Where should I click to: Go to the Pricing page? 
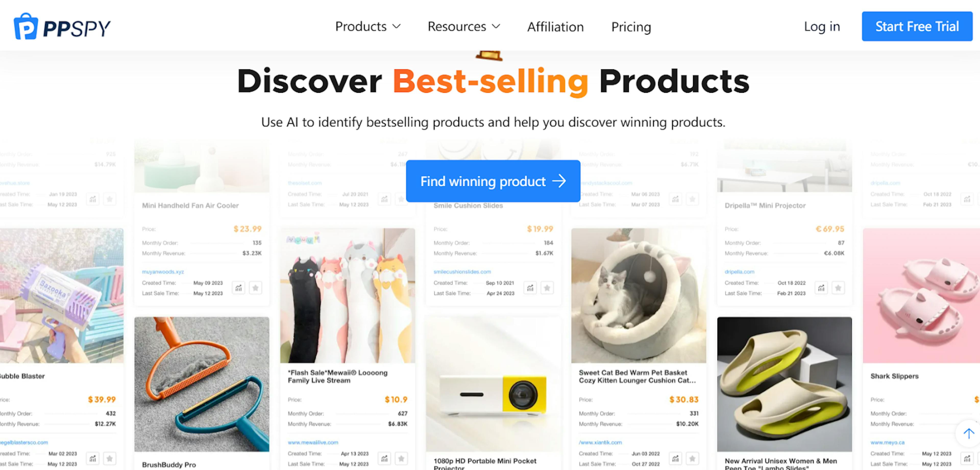pos(631,27)
